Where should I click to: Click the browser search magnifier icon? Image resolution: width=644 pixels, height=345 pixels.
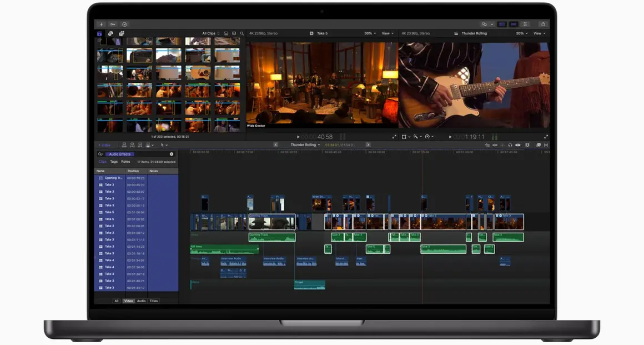pyautogui.click(x=241, y=33)
